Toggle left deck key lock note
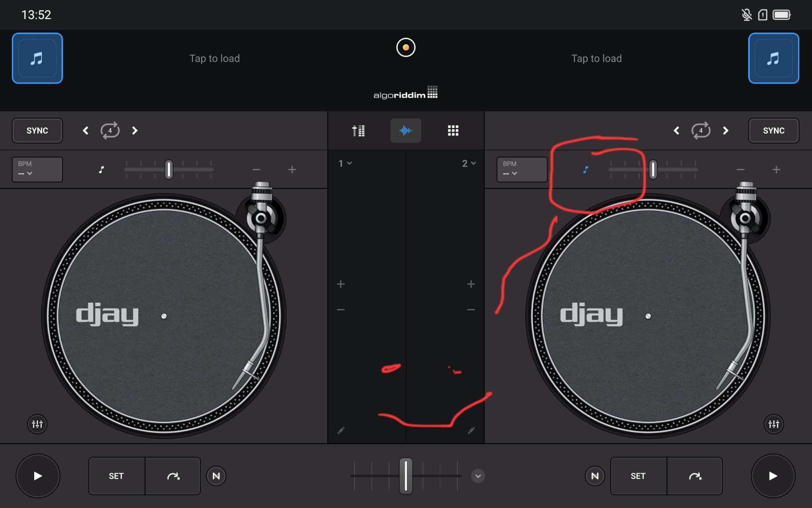This screenshot has width=812, height=508. tap(101, 170)
